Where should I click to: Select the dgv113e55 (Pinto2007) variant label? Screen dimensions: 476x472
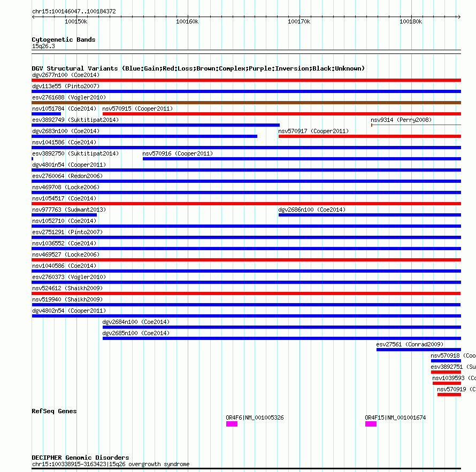tap(66, 86)
